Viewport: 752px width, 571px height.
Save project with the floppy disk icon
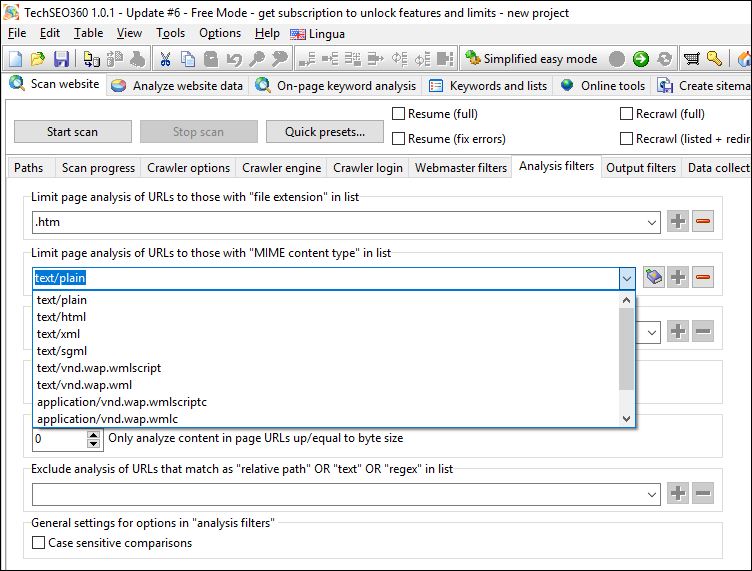click(x=61, y=59)
